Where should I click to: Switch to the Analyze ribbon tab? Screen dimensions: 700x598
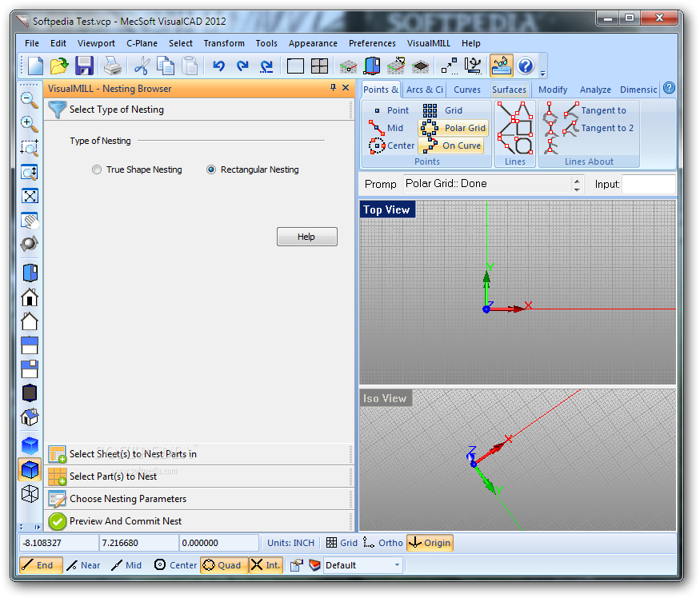point(595,90)
